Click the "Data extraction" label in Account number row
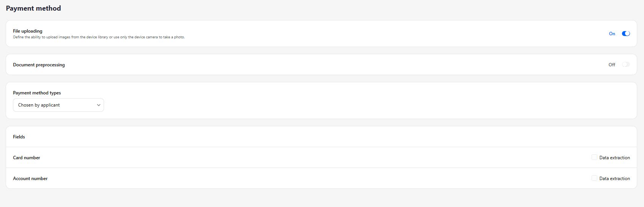 (614, 179)
